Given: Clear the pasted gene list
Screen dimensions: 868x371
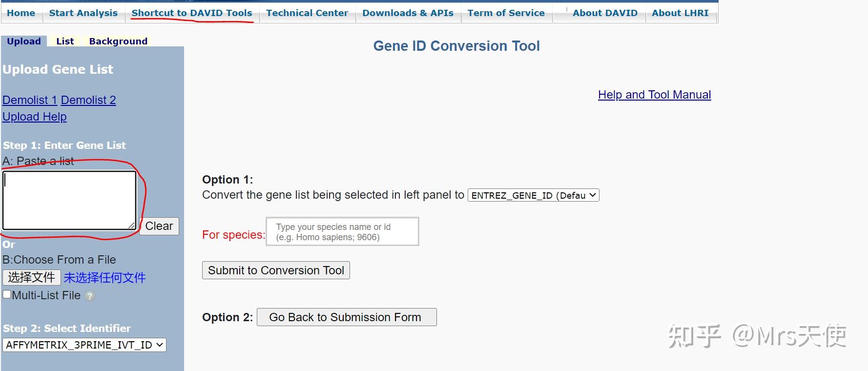Looking at the screenshot, I should (x=159, y=226).
